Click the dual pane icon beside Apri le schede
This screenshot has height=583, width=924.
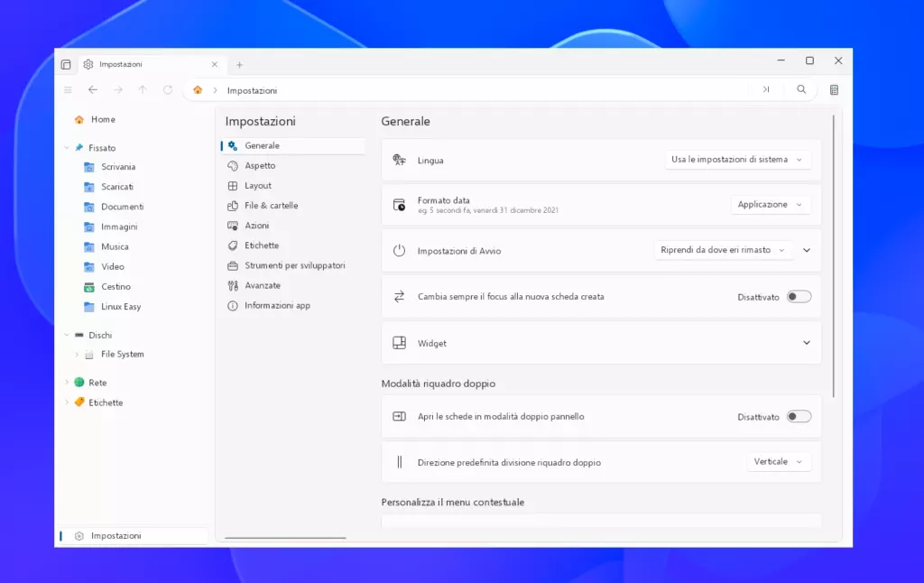coord(400,416)
